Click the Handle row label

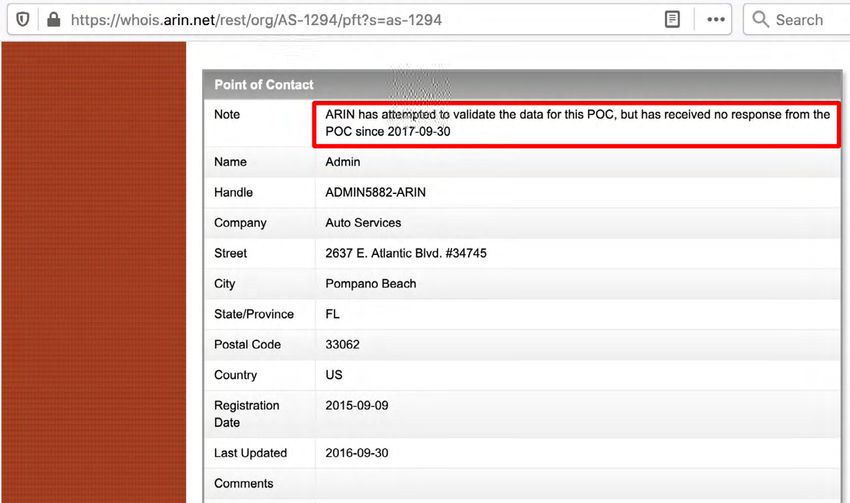[x=233, y=192]
